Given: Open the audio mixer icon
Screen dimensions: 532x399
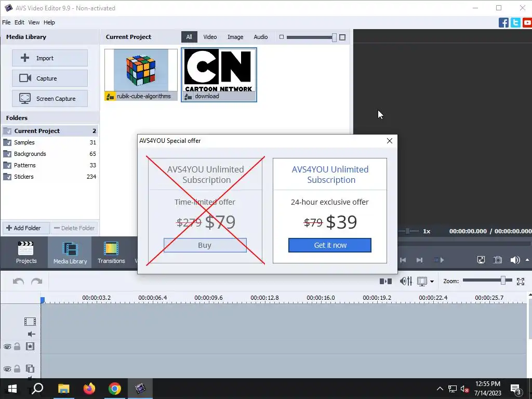Looking at the screenshot, I should click(x=406, y=281).
